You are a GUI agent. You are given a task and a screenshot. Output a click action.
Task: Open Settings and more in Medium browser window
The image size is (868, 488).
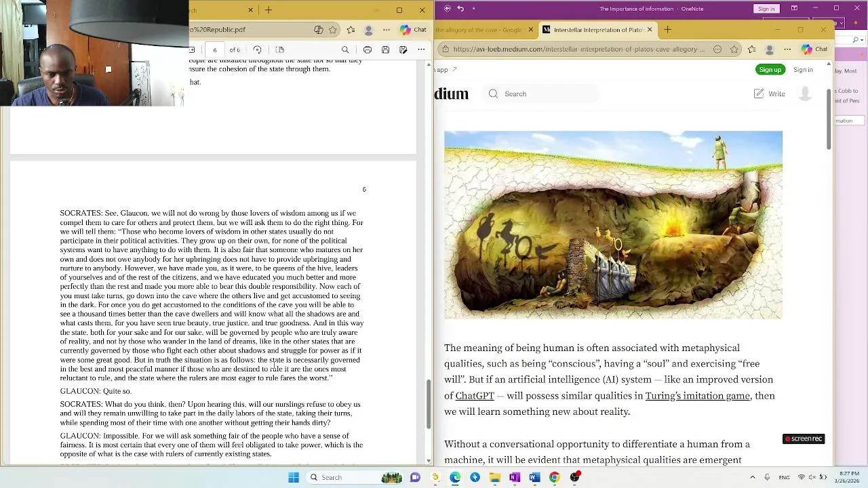coord(787,49)
